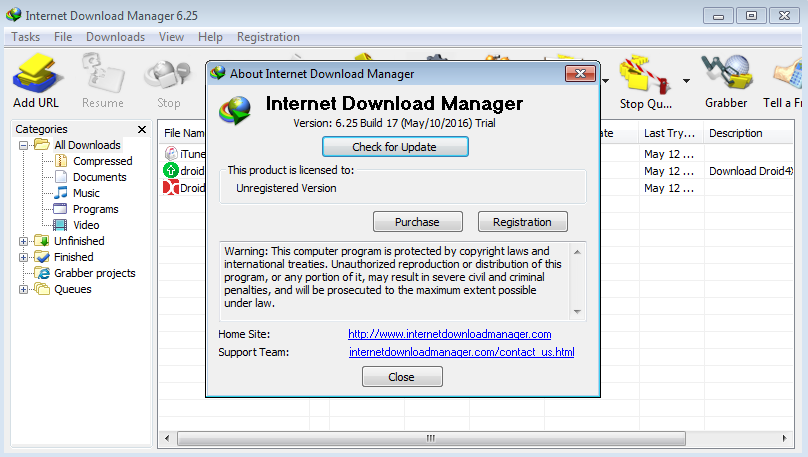The image size is (808, 457).
Task: Select the Finished folder
Action: (74, 257)
